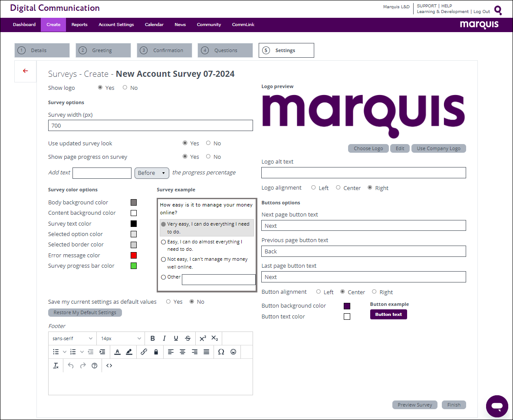513x420 pixels.
Task: Select Left button alignment
Action: (x=318, y=292)
